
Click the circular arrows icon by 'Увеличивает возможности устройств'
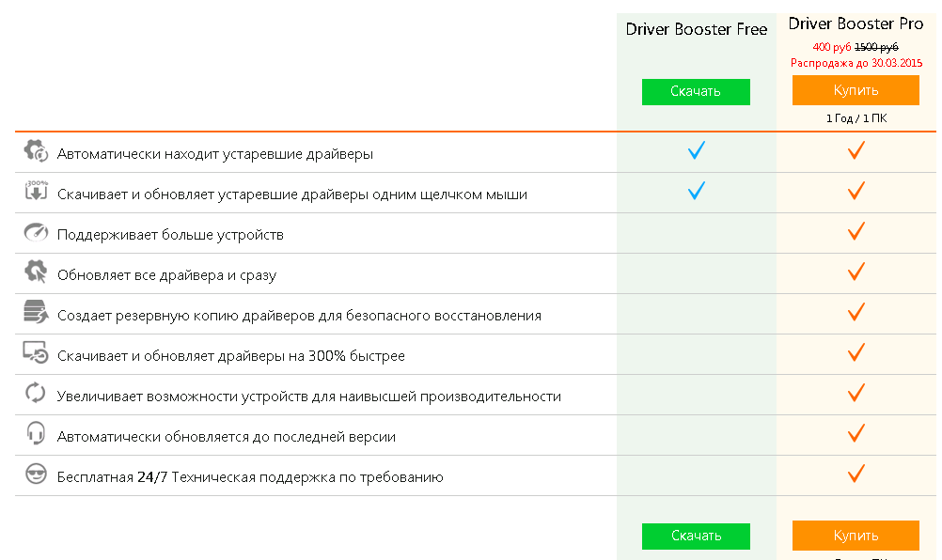[x=36, y=393]
